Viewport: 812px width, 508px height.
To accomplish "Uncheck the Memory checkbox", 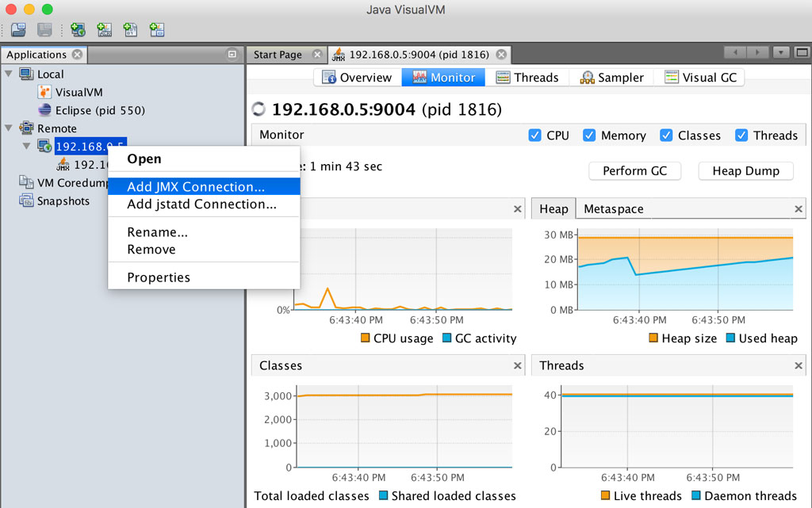I will coord(589,135).
